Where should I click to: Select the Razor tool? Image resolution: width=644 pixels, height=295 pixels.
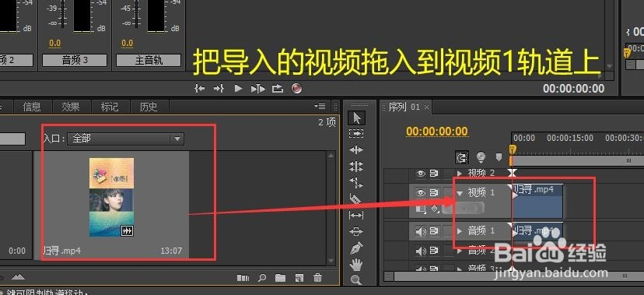click(x=355, y=198)
